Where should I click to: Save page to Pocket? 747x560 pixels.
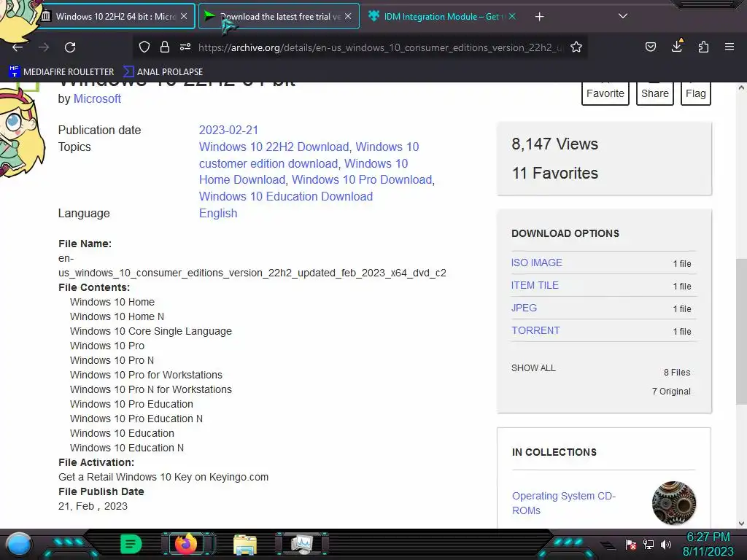point(650,47)
